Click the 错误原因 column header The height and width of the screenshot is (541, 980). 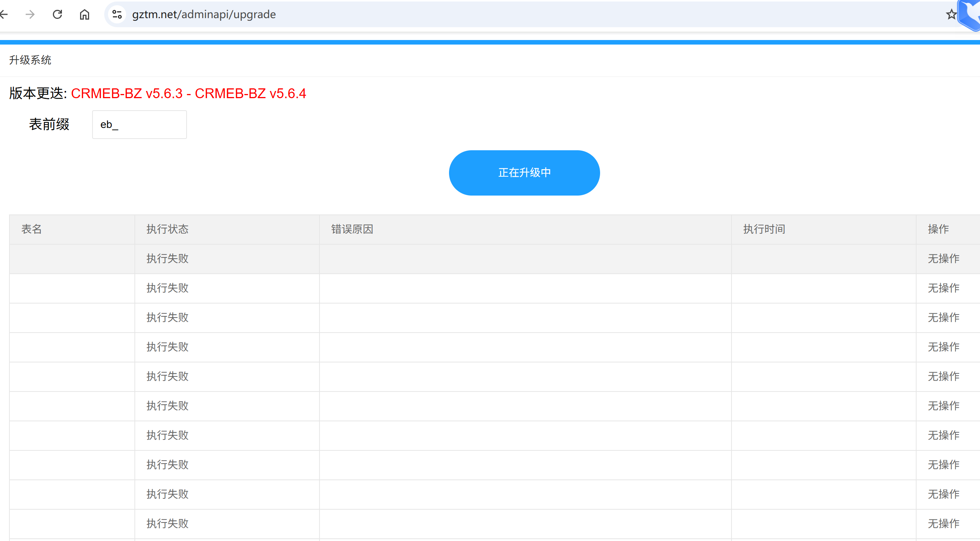pos(352,229)
